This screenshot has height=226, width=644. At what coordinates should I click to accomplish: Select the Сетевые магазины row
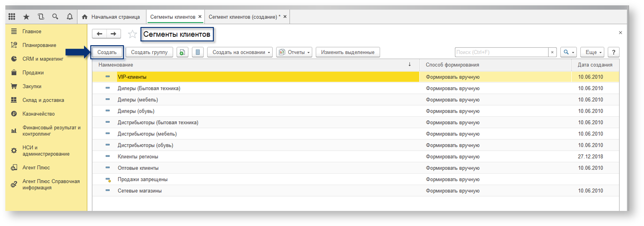point(356,191)
